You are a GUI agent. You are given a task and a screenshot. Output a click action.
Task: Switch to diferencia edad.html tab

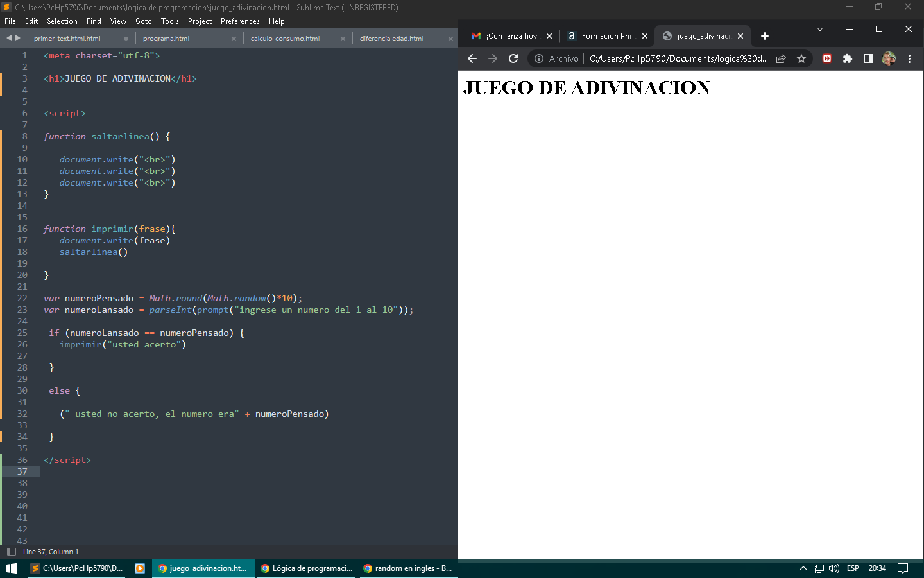coord(392,39)
